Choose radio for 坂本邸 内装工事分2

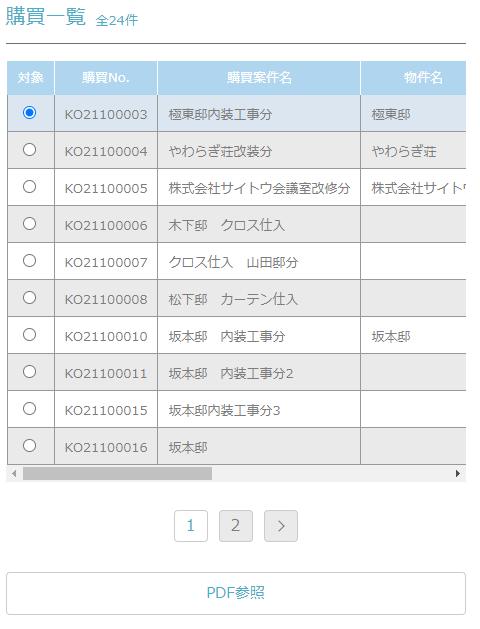coord(29,371)
